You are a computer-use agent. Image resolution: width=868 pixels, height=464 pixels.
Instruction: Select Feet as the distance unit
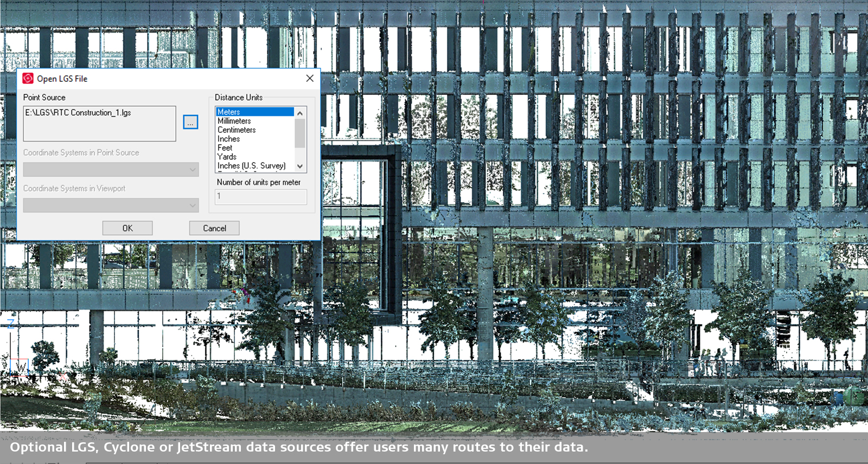pos(225,148)
